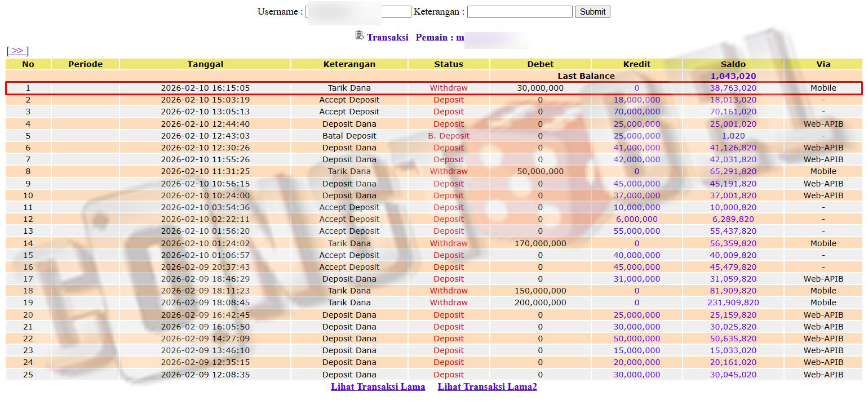
Task: Open the Lihat Transaksi Lama2 link
Action: click(487, 386)
